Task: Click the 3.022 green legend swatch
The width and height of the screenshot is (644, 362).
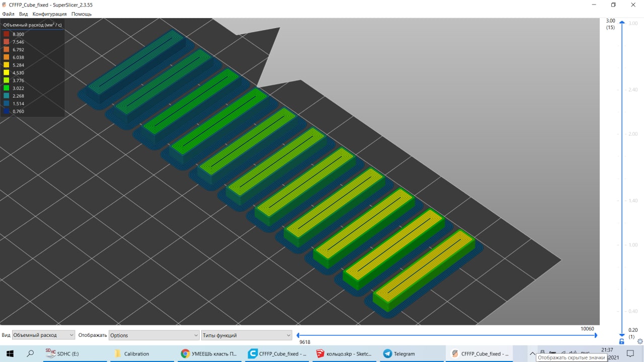Action: tap(7, 88)
